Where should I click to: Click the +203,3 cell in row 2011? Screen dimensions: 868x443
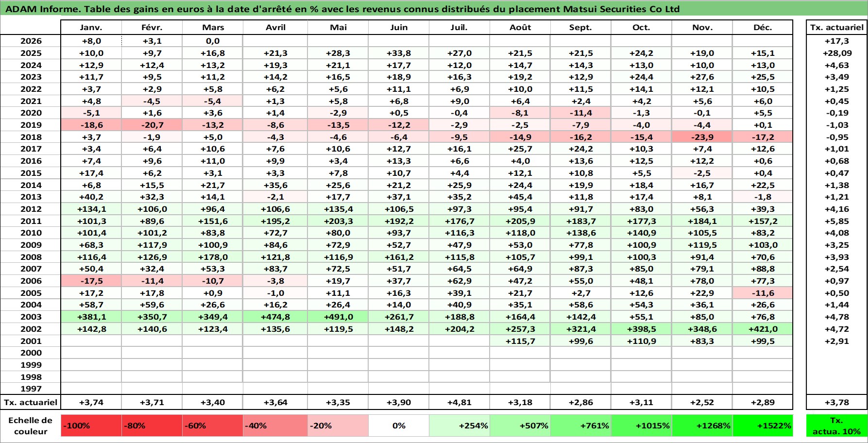coord(338,221)
